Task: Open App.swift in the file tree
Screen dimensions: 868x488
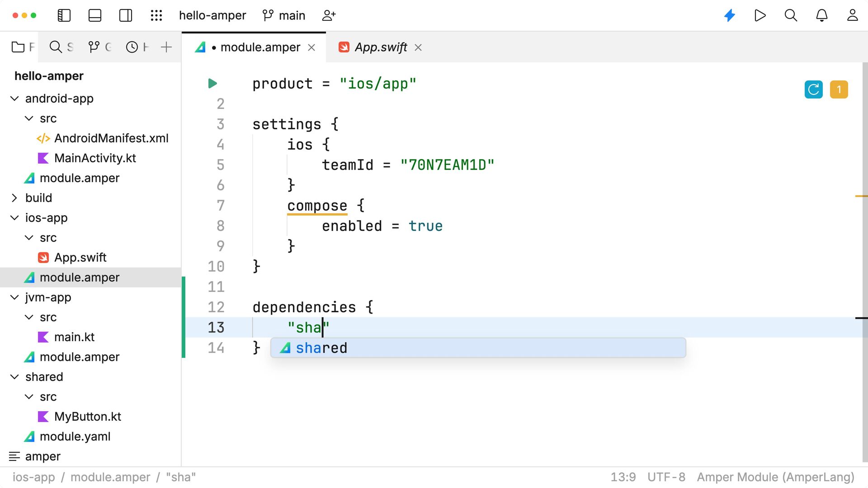Action: coord(80,258)
